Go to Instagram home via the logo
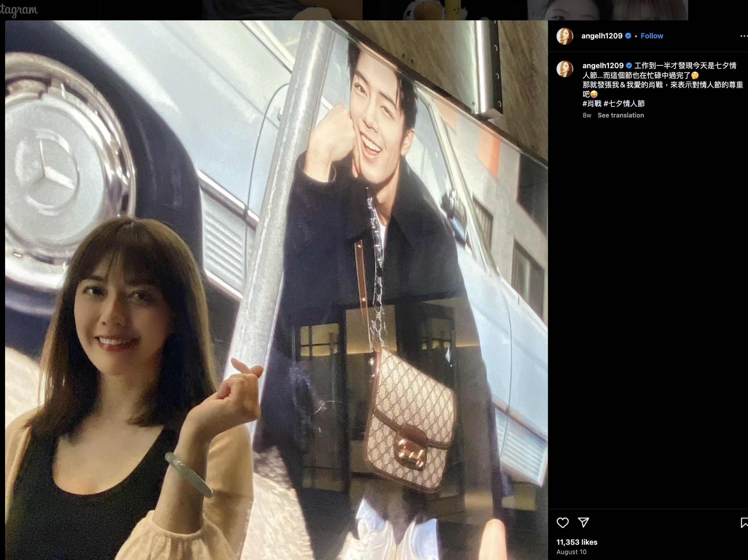This screenshot has width=748, height=560. pyautogui.click(x=19, y=10)
